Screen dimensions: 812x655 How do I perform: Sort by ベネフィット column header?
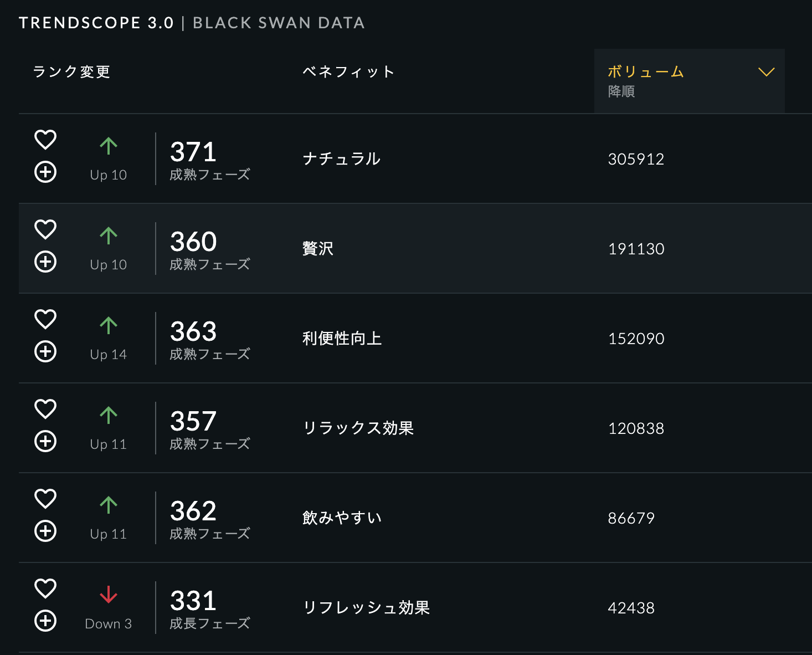[348, 71]
